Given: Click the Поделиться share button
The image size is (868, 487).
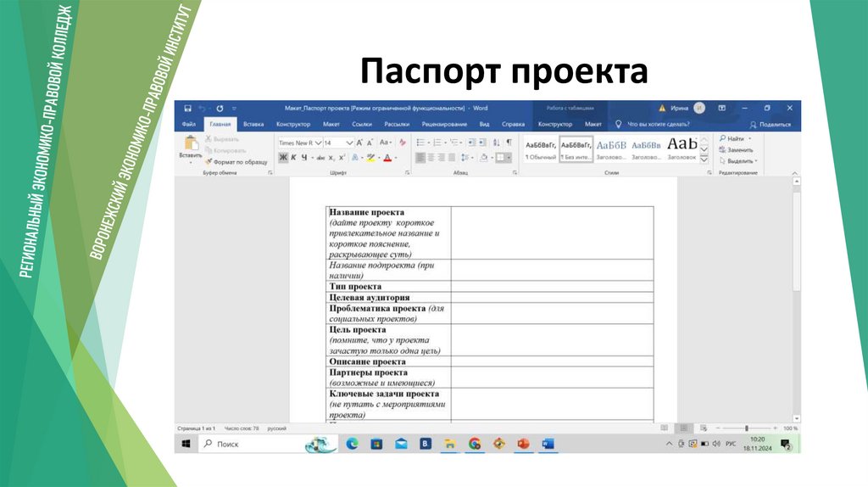Looking at the screenshot, I should point(770,124).
